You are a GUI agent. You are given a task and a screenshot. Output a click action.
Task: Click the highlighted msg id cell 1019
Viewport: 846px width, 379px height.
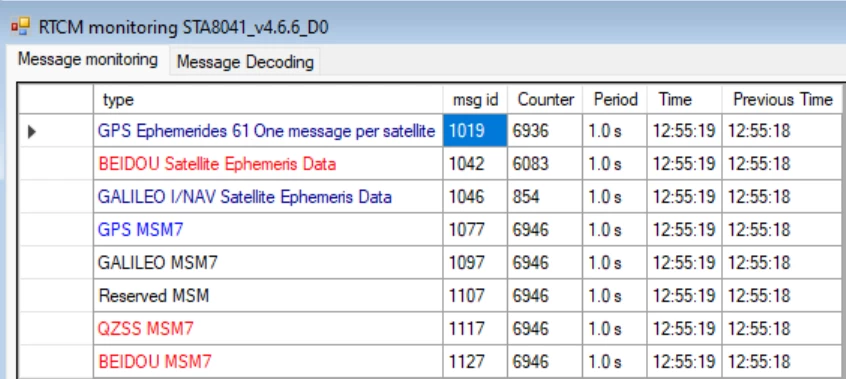click(475, 131)
